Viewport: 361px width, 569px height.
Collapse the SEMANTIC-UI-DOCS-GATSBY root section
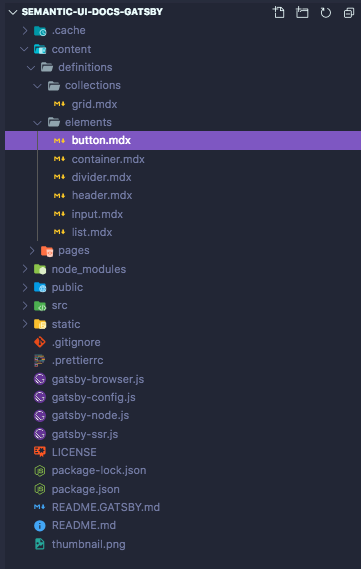pyautogui.click(x=13, y=12)
